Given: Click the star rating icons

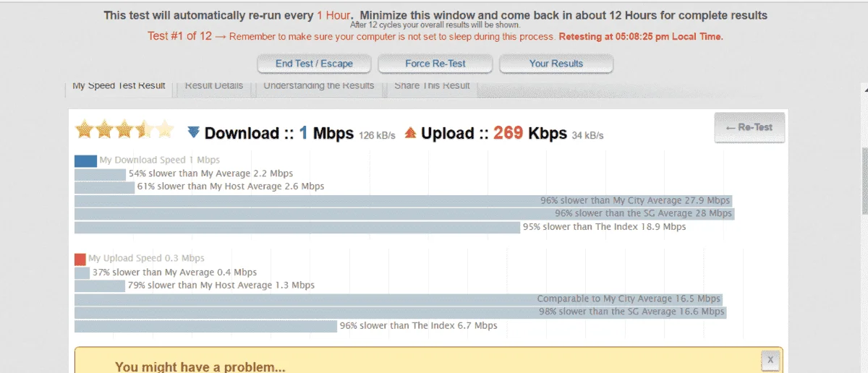Looking at the screenshot, I should (x=125, y=130).
